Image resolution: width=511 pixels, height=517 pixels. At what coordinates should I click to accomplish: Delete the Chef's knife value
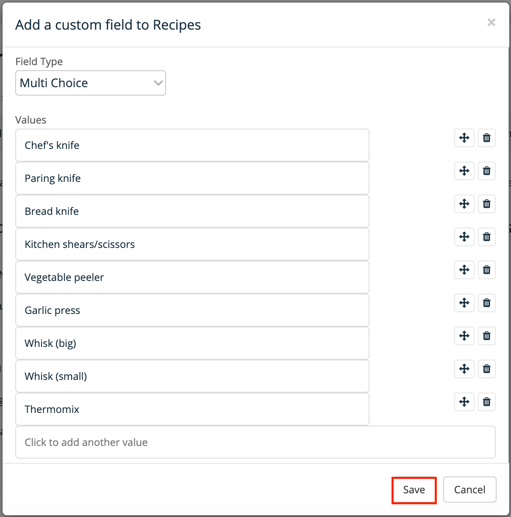pos(487,138)
